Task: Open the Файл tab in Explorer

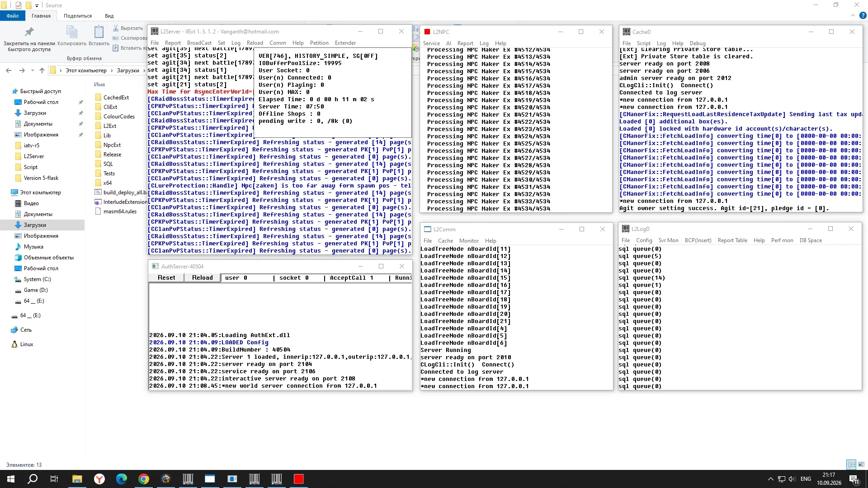Action: (13, 16)
